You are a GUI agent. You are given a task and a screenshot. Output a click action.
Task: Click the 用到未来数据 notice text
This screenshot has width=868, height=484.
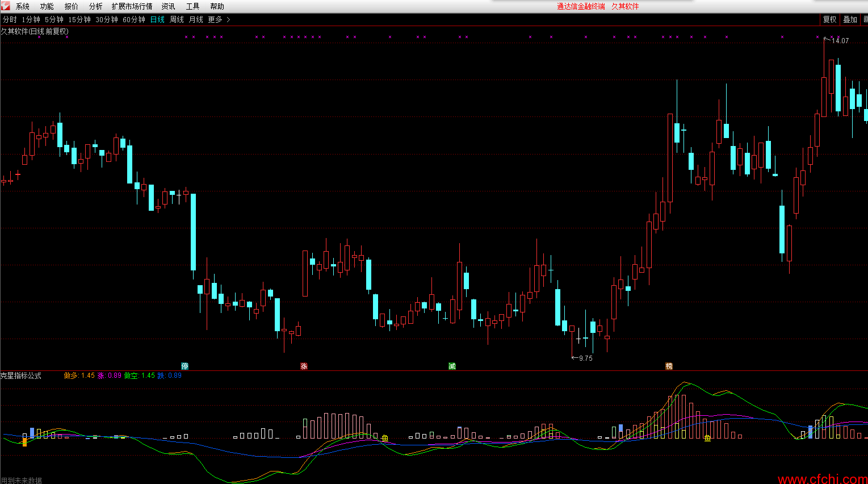(x=22, y=480)
